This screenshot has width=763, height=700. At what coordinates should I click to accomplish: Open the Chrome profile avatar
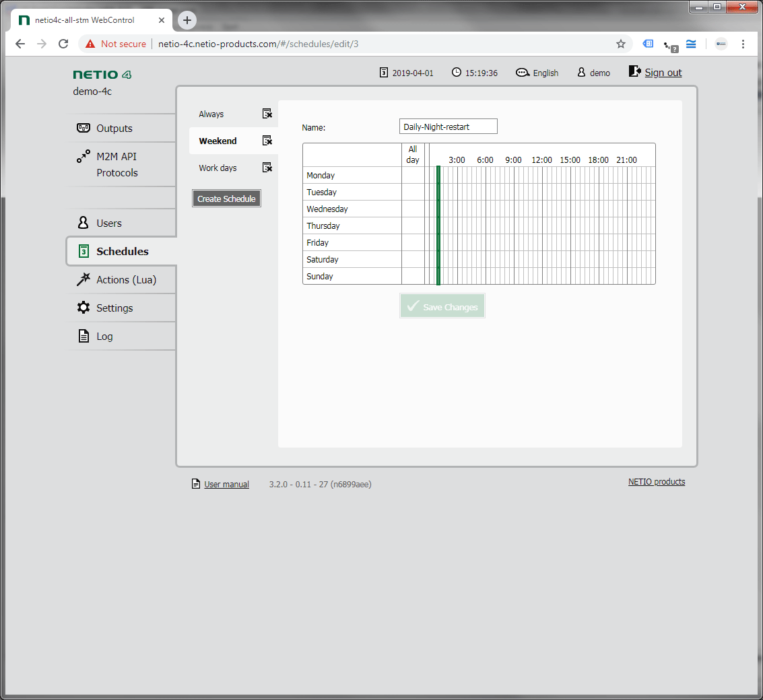(721, 44)
